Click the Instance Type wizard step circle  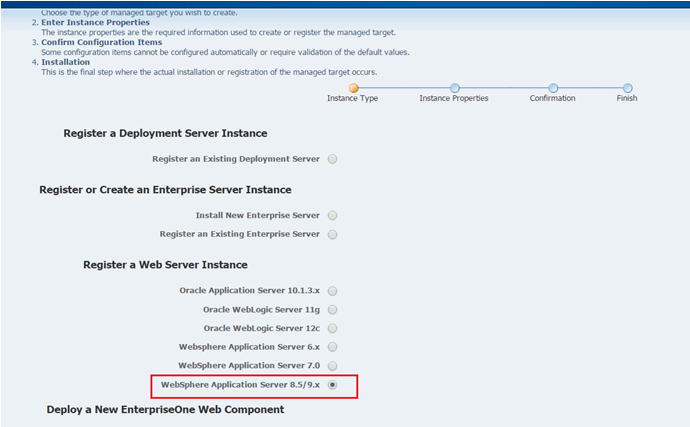[x=353, y=88]
